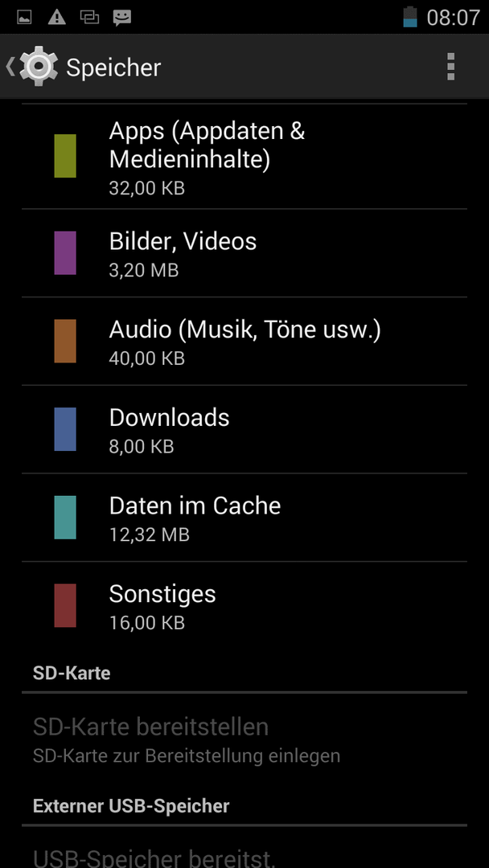Tap the back arrow beside gear
489x868 pixels.
tap(10, 67)
